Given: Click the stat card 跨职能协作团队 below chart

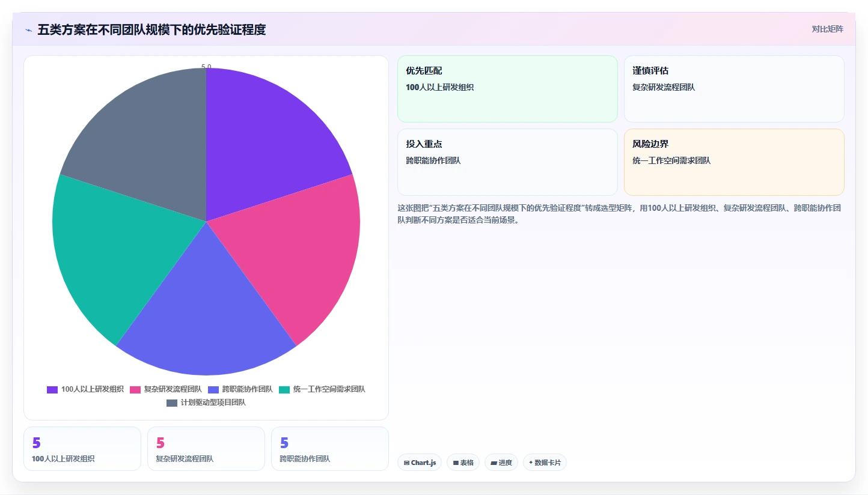Looking at the screenshot, I should tap(330, 449).
